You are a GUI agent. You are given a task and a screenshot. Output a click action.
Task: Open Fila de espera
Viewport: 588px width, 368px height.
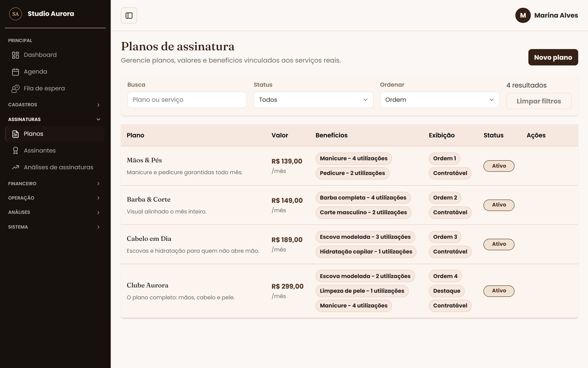[x=55, y=89]
